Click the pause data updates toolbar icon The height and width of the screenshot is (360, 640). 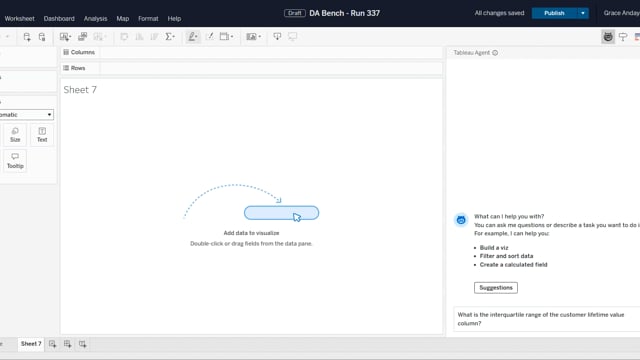[42, 37]
